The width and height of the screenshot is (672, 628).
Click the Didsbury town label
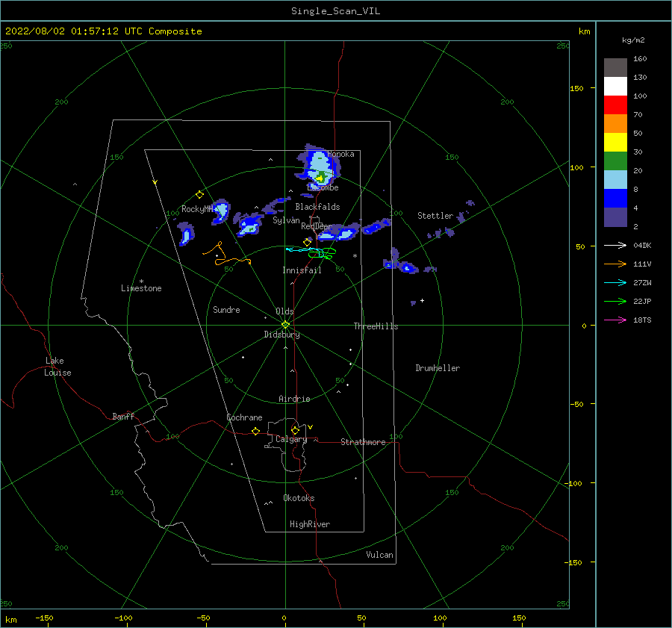281,335
